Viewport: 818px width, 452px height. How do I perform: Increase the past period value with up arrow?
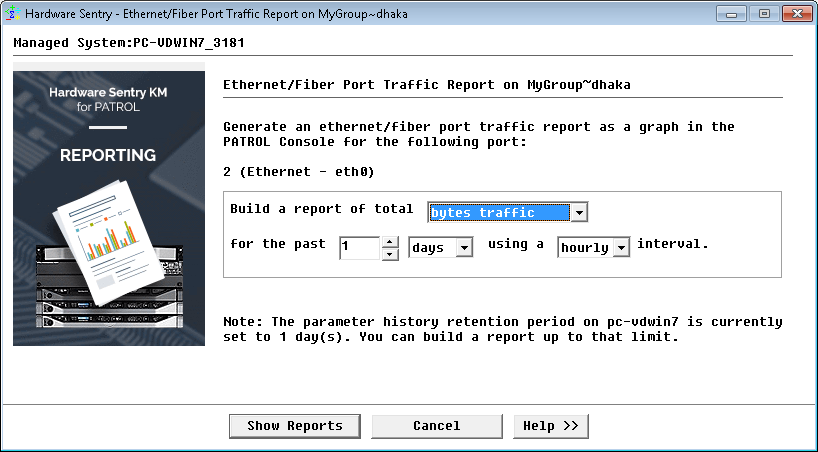pos(390,242)
